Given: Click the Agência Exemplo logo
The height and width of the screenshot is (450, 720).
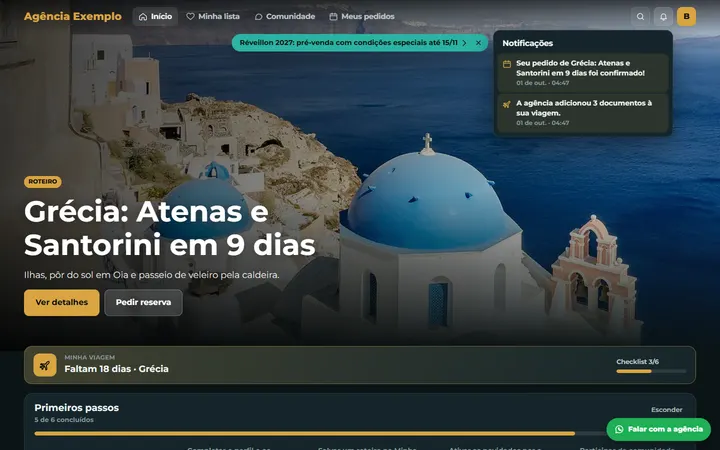Looking at the screenshot, I should [73, 17].
